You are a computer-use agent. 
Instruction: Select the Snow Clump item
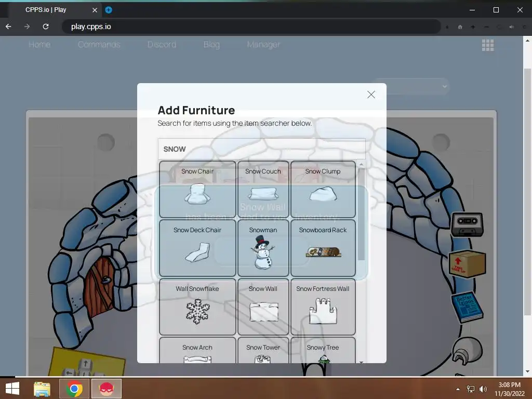323,189
